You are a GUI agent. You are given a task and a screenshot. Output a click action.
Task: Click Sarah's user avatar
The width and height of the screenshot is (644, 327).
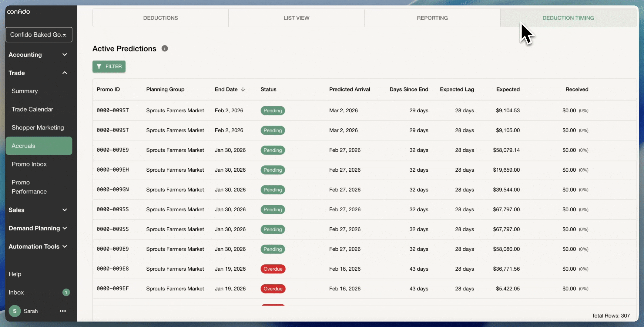(15, 311)
